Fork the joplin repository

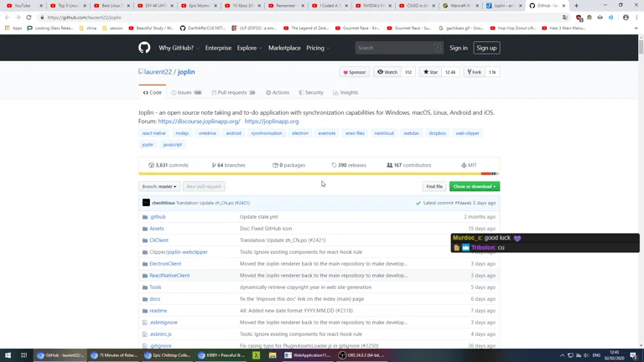(474, 72)
